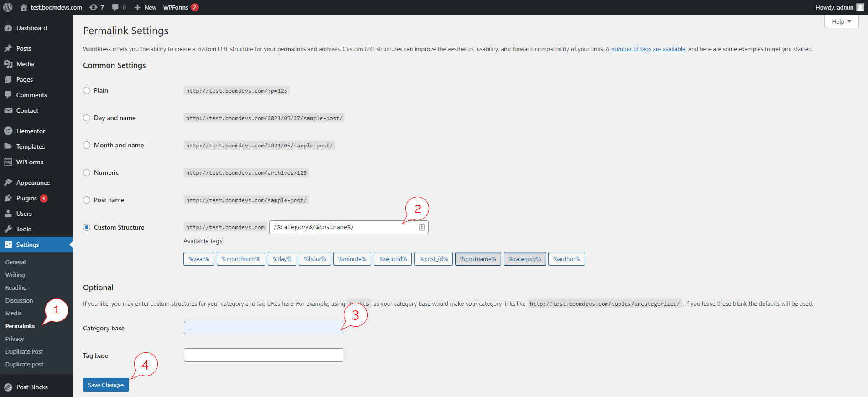This screenshot has height=397, width=868.
Task: Choose the Post name radio option
Action: click(87, 200)
